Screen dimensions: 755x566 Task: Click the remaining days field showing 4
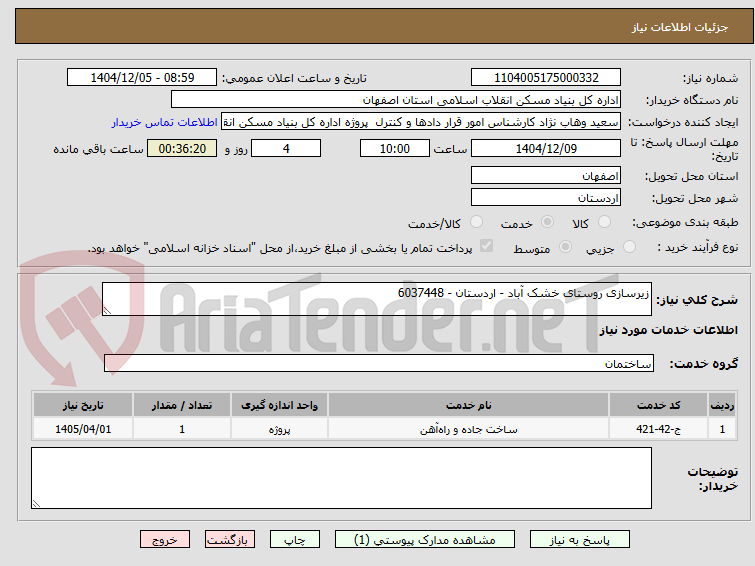(286, 148)
